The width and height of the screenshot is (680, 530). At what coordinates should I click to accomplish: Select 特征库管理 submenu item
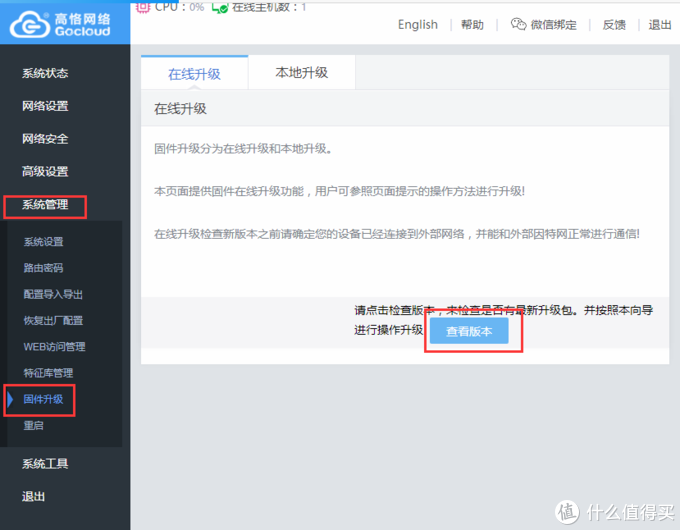tap(48, 373)
